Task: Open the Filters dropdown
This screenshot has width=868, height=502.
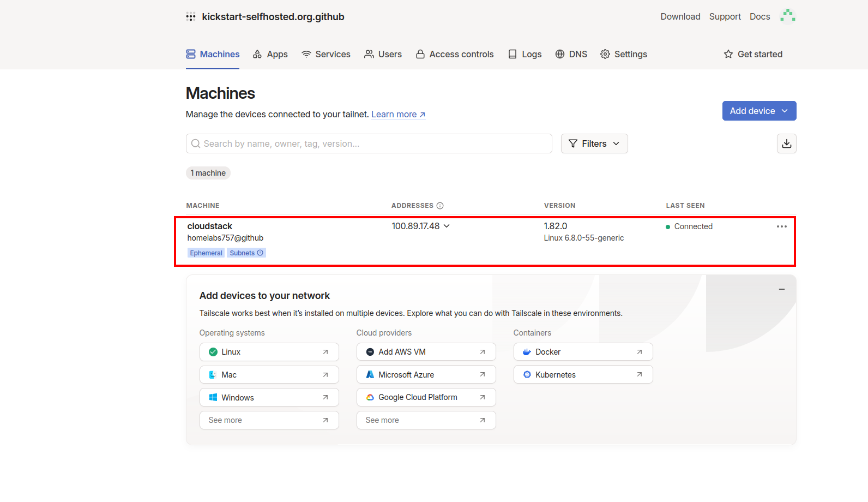Action: 594,144
